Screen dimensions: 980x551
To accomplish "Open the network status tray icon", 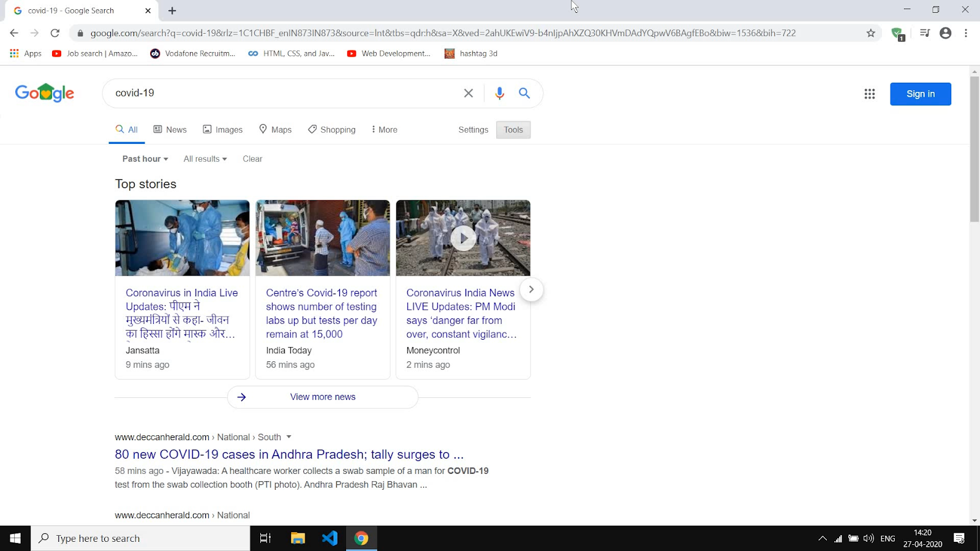I will coord(838,539).
